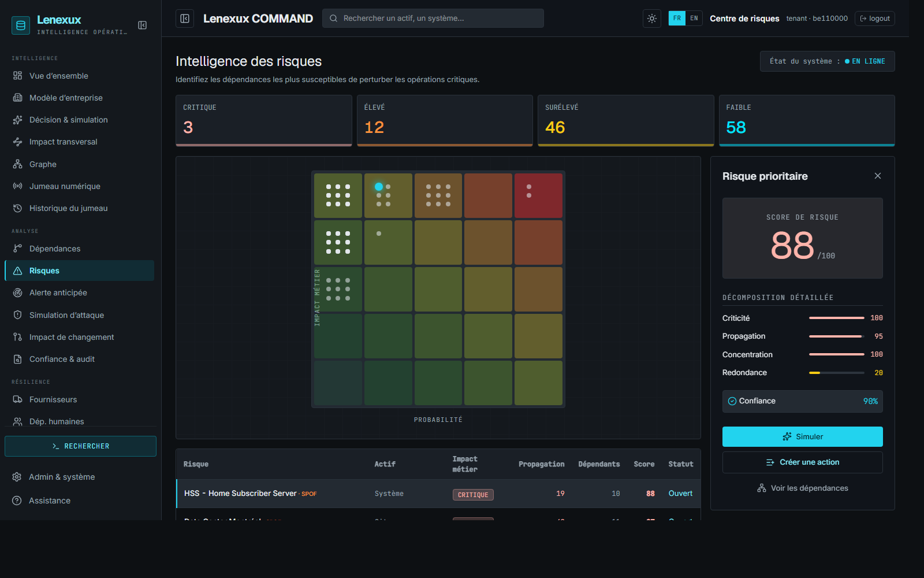Close the Risque prioritaire panel
924x578 pixels.
pyautogui.click(x=878, y=176)
